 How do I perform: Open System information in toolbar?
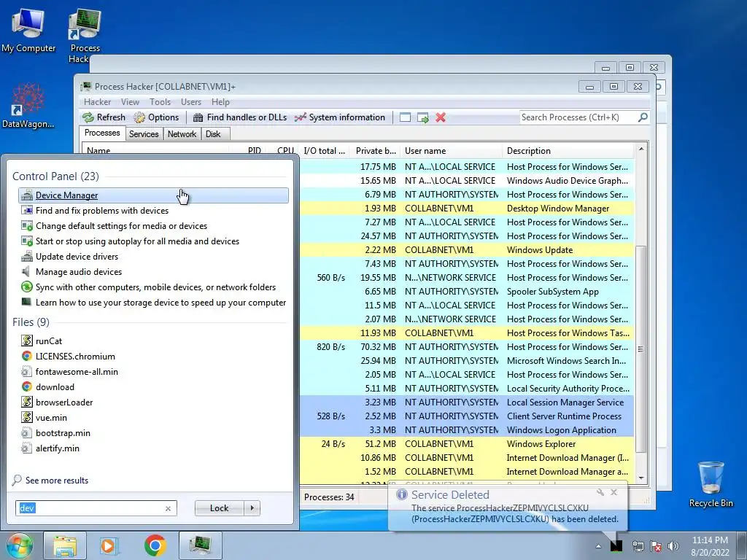(x=340, y=117)
